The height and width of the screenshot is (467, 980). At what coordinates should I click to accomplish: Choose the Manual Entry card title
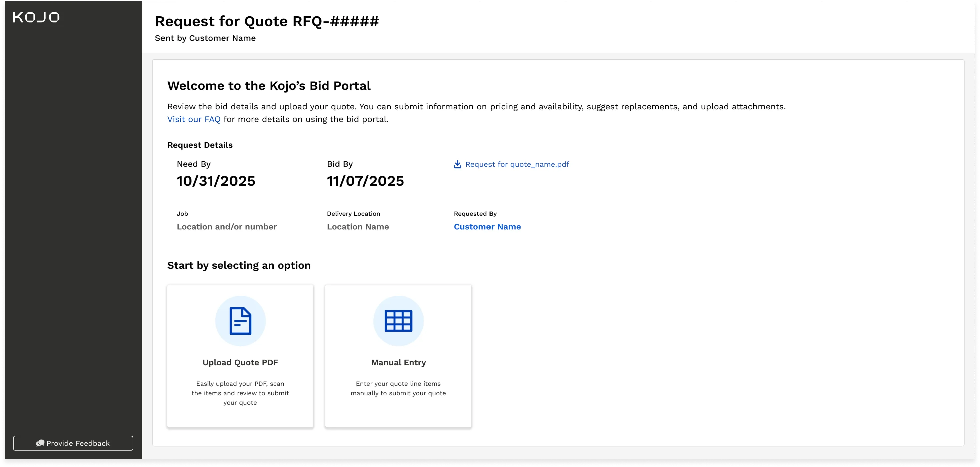point(398,362)
